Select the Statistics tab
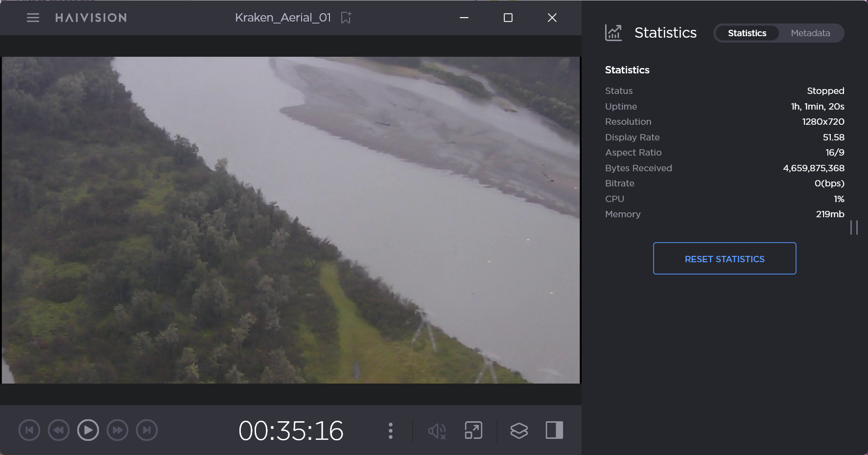Viewport: 868px width, 455px height. pos(747,33)
